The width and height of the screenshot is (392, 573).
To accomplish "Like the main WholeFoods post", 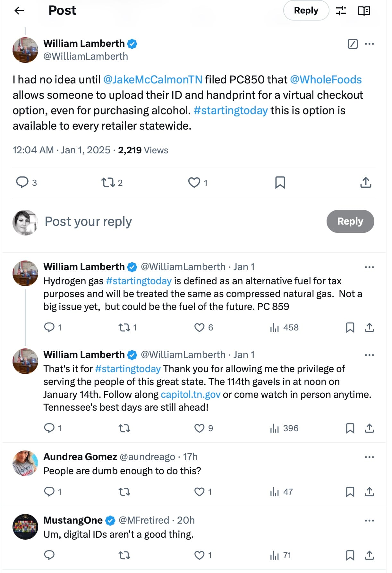I will point(194,183).
